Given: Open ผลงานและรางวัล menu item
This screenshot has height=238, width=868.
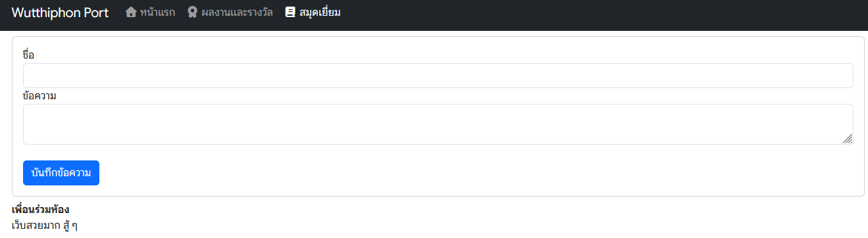Looking at the screenshot, I should tap(230, 12).
